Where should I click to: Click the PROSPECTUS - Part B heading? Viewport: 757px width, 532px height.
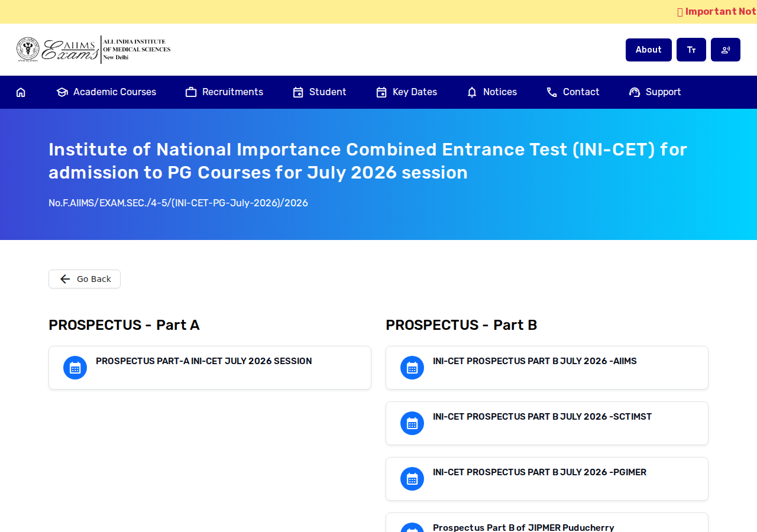click(x=461, y=325)
